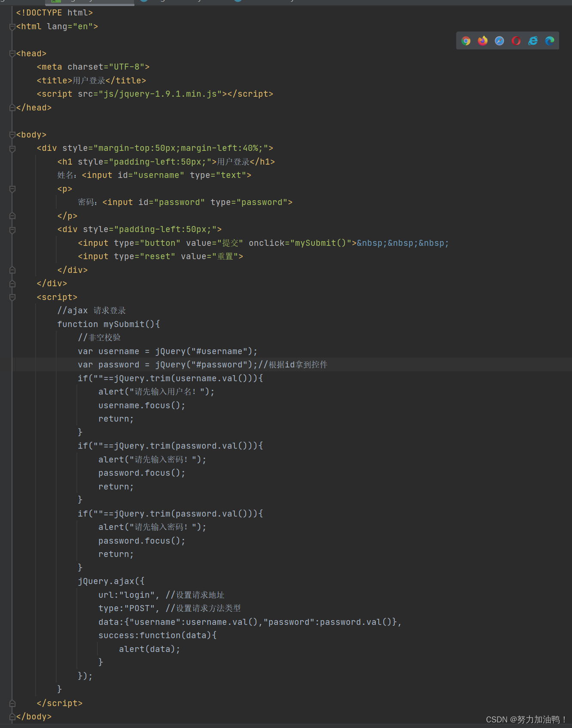Toggle fold marker at closing </script> tag
572x728 pixels.
(12, 704)
